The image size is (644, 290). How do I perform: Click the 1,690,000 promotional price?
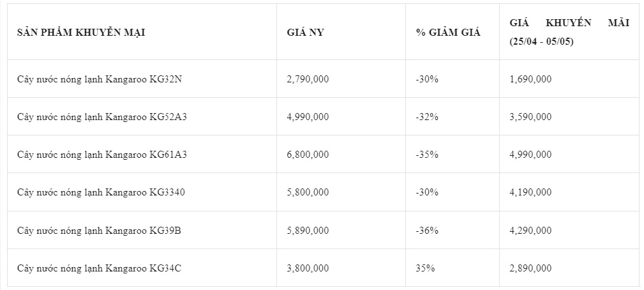(530, 79)
